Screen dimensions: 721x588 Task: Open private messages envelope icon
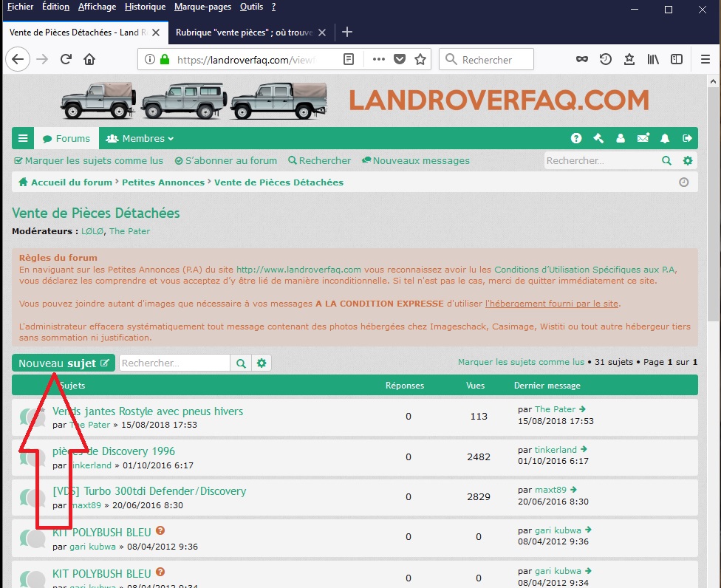[x=643, y=138]
